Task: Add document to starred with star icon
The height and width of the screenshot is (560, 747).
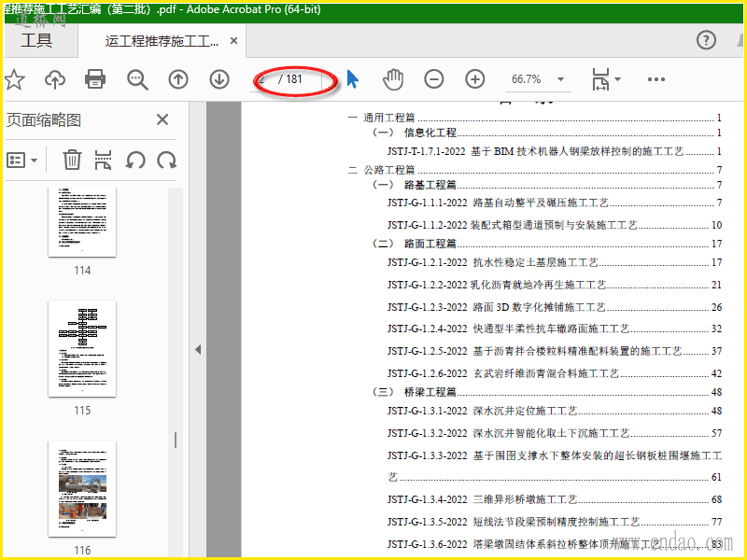Action: [15, 79]
